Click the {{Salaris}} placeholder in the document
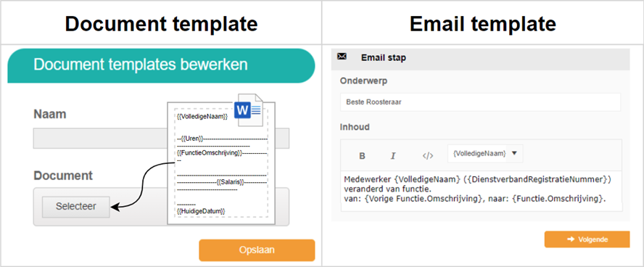This screenshot has height=267, width=644. click(231, 181)
